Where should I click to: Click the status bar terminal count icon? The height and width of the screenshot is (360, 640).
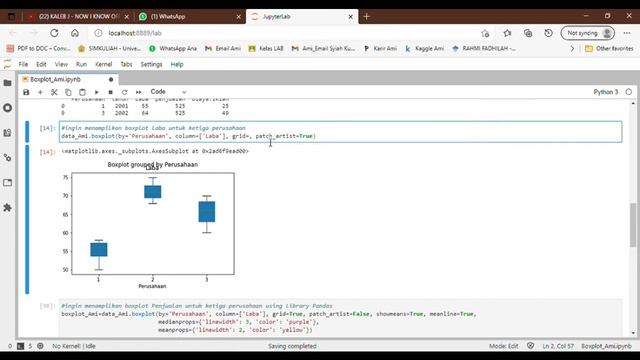pyautogui.click(x=20, y=346)
